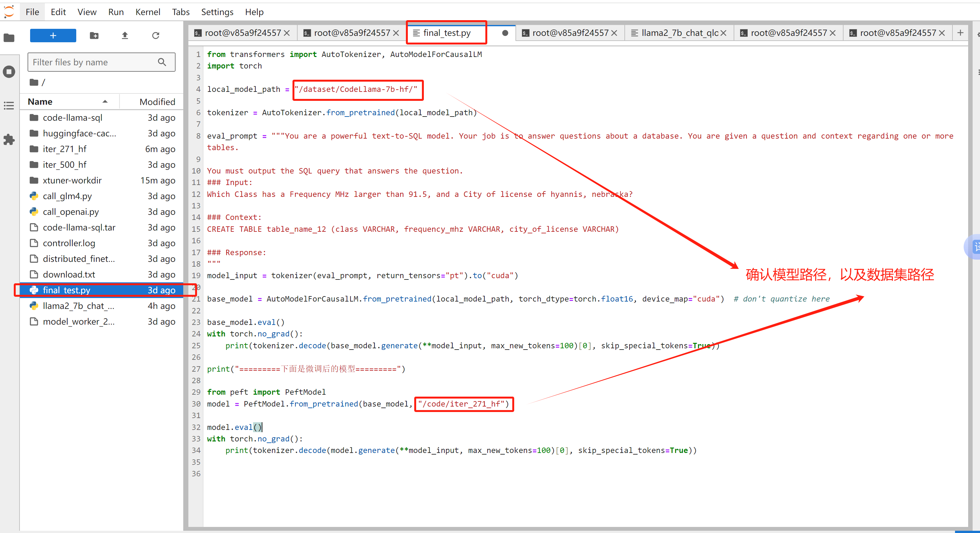Close the llama2_7b_chat_qlc tab

point(723,33)
